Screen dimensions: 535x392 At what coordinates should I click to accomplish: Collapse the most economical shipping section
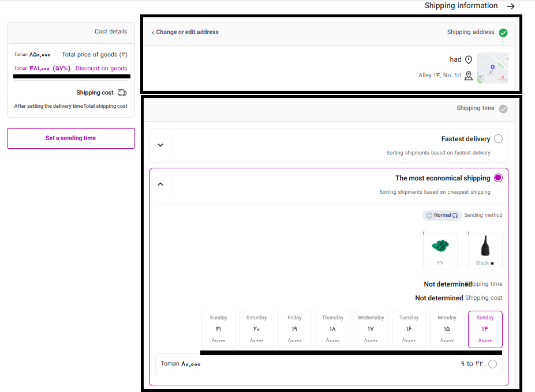(x=160, y=184)
